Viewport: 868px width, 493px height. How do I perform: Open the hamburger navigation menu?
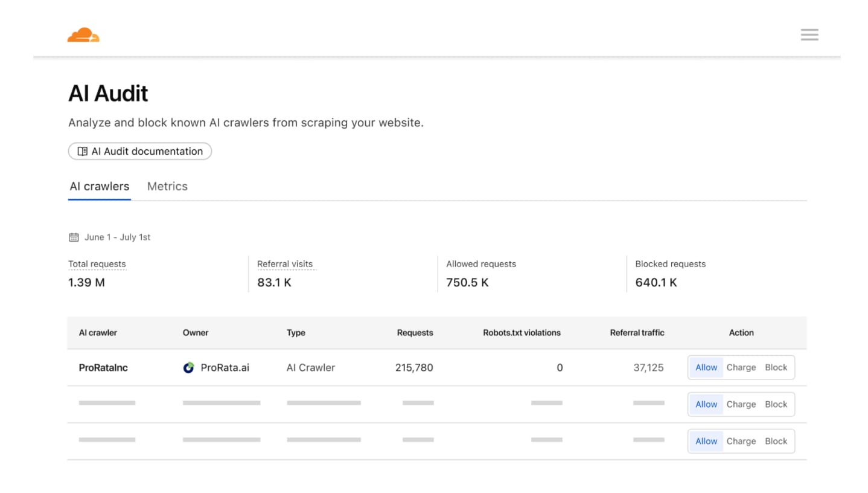pos(809,34)
